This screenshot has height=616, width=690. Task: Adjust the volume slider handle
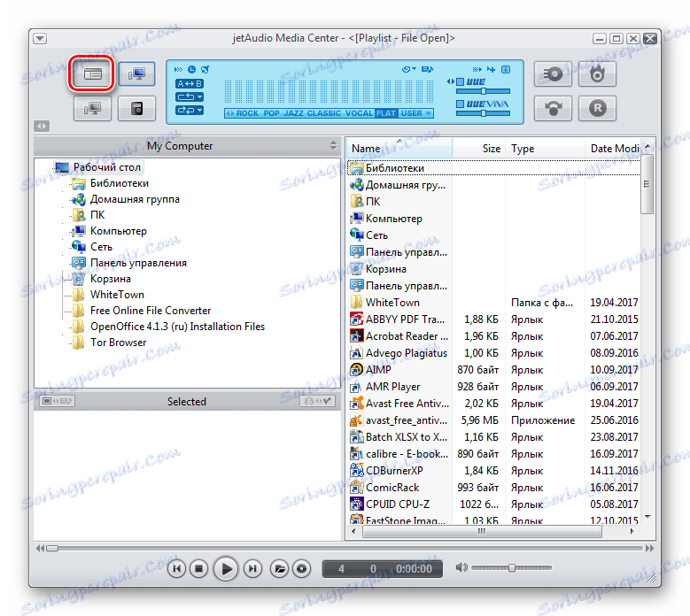click(511, 567)
